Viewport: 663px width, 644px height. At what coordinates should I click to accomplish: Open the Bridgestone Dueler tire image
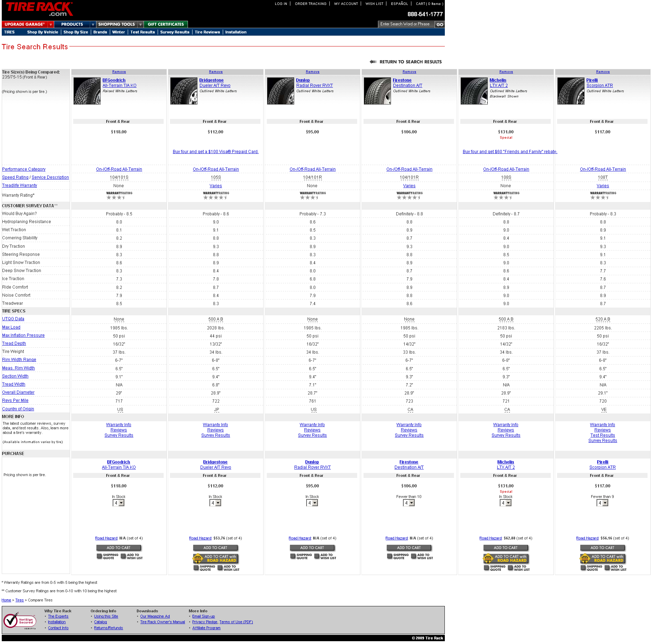184,91
